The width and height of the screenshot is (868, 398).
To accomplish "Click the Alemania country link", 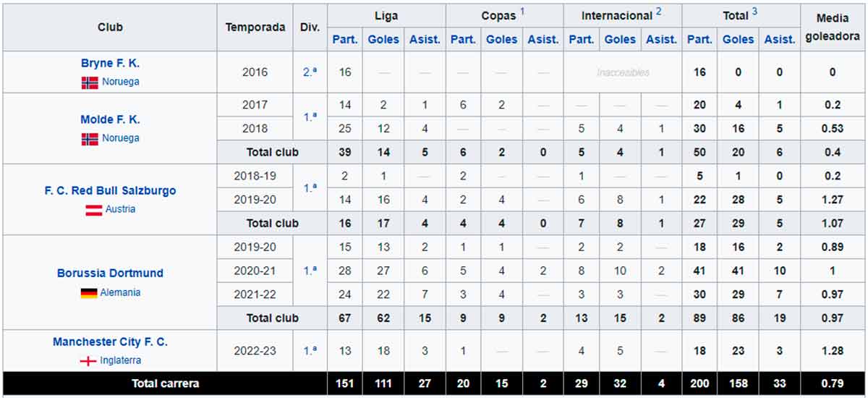I will coord(120,293).
